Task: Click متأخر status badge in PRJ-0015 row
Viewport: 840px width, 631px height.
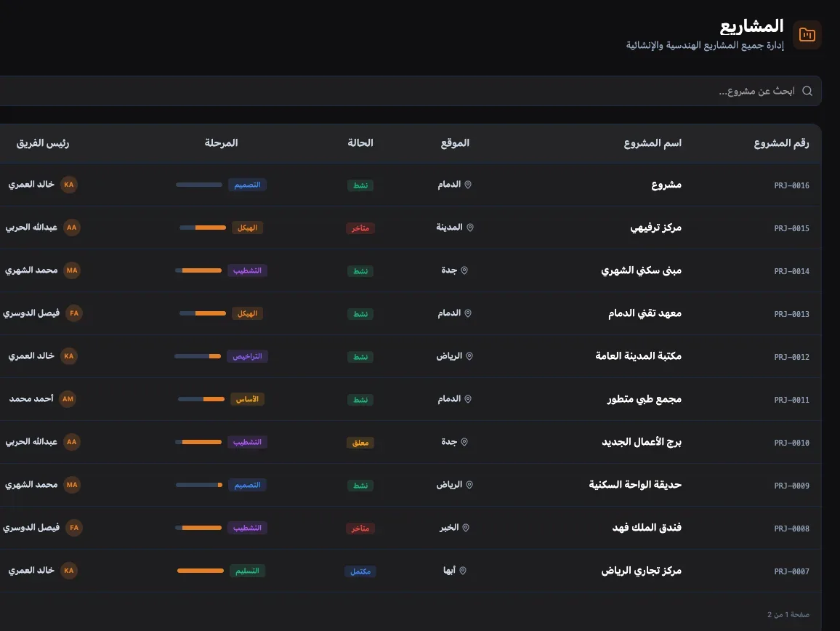Action: pyautogui.click(x=360, y=228)
